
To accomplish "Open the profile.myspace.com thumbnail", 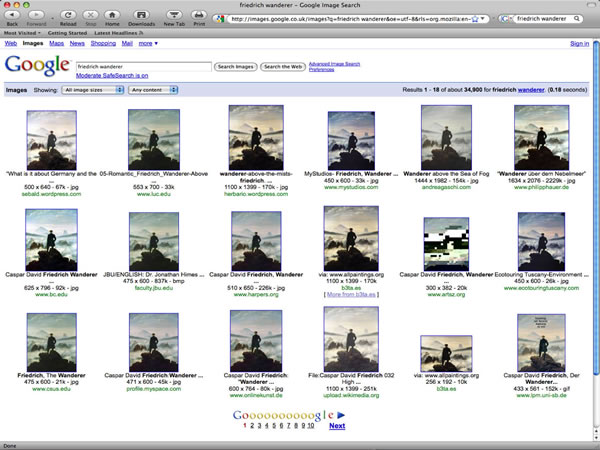I will 154,342.
